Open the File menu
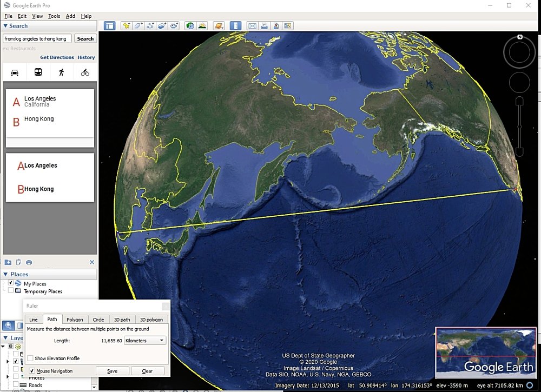541x392 pixels. (8, 16)
